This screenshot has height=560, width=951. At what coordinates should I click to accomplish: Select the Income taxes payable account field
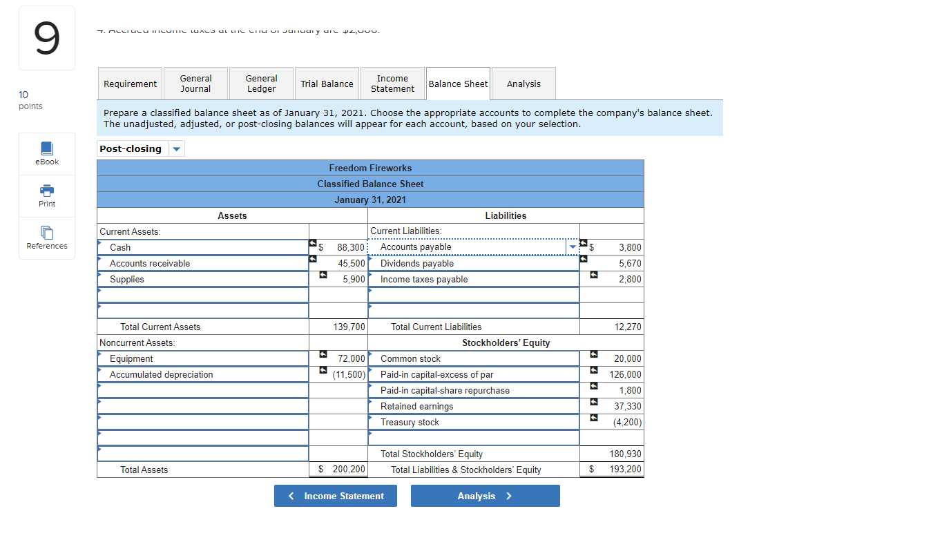click(474, 279)
